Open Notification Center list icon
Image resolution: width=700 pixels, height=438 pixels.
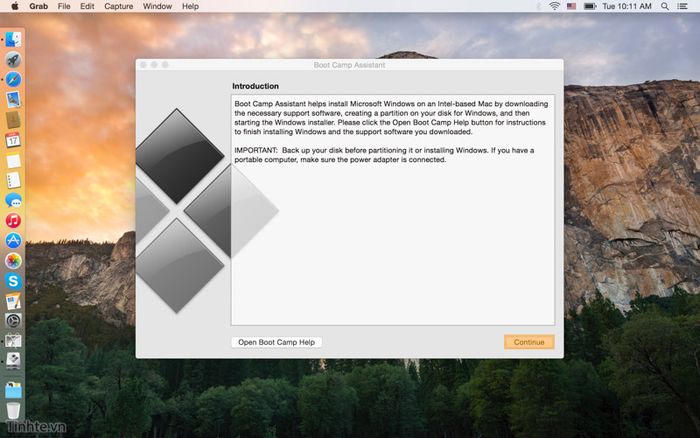683,6
